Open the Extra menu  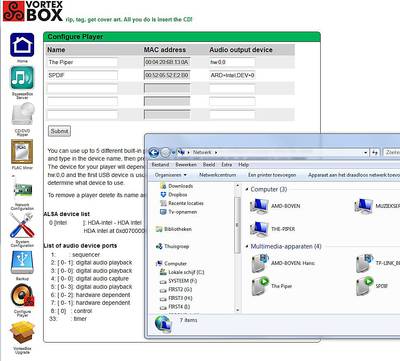tap(226, 165)
